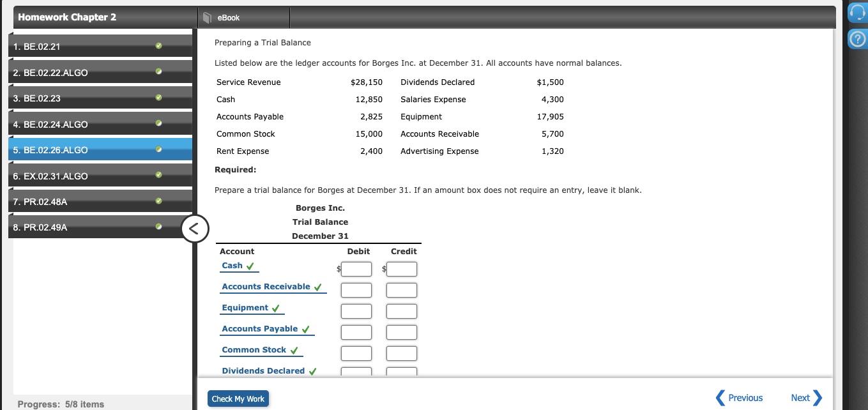Click the green check on BE.02.21
The height and width of the screenshot is (410, 868).
click(x=158, y=45)
